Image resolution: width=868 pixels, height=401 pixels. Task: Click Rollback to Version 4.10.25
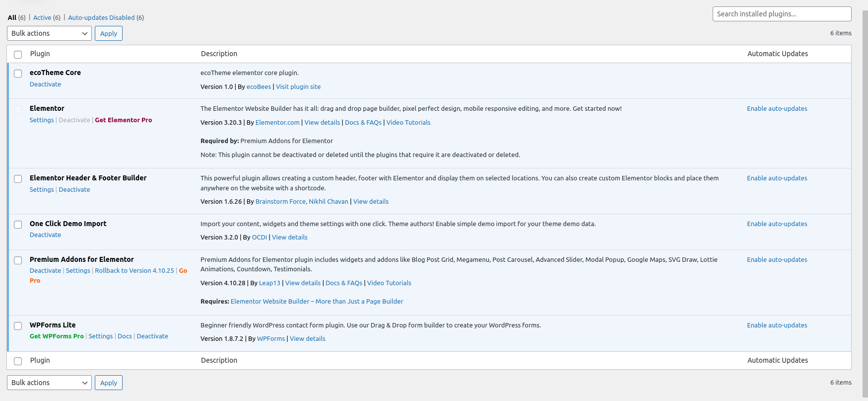click(x=134, y=271)
